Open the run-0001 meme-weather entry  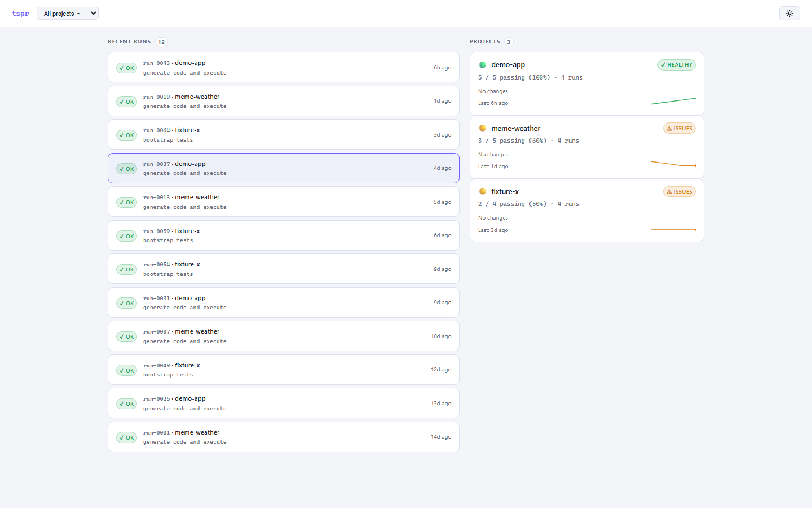point(284,437)
